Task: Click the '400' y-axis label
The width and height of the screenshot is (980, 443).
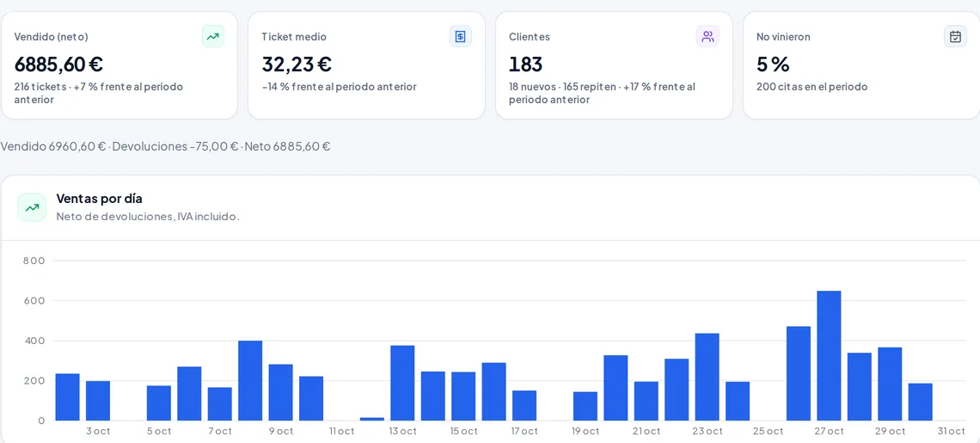Action: [x=34, y=341]
